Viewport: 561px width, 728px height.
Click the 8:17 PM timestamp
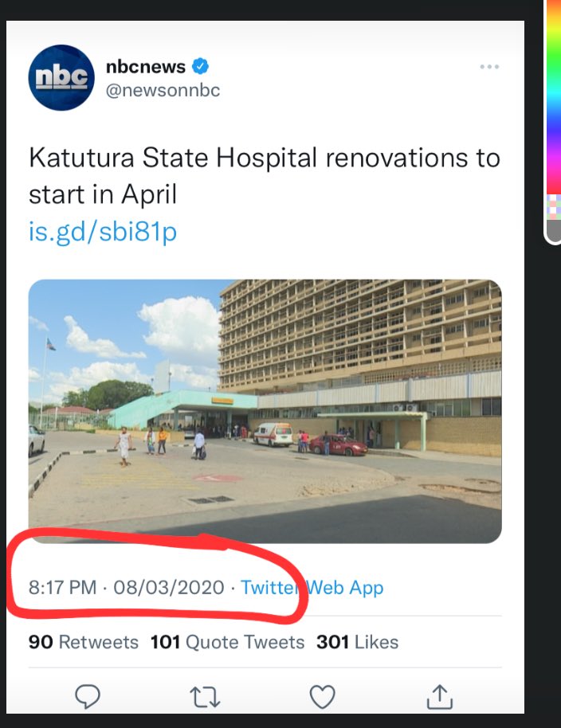click(x=63, y=587)
